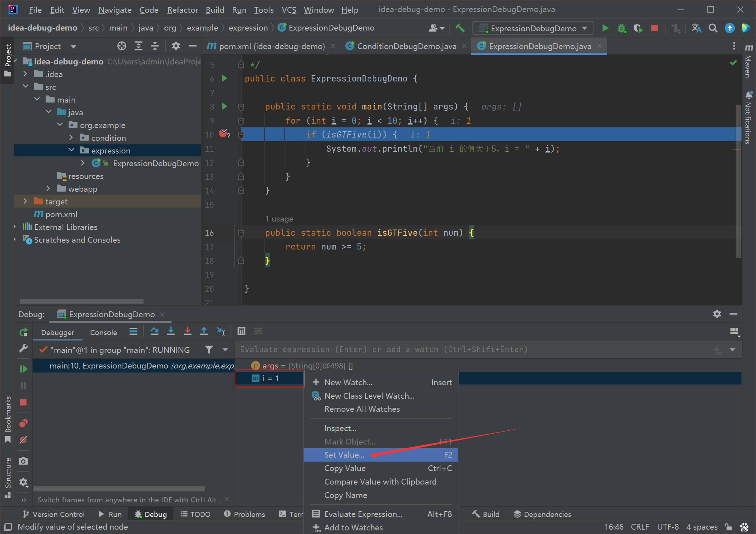Click the camera thread dump icon
This screenshot has height=534, width=756.
tap(24, 461)
